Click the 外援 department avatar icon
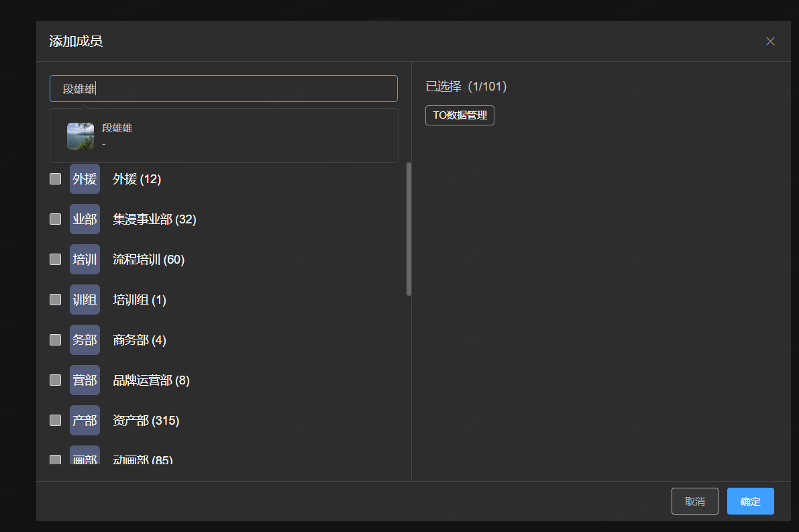Viewport: 799px width, 532px height. pyautogui.click(x=85, y=179)
